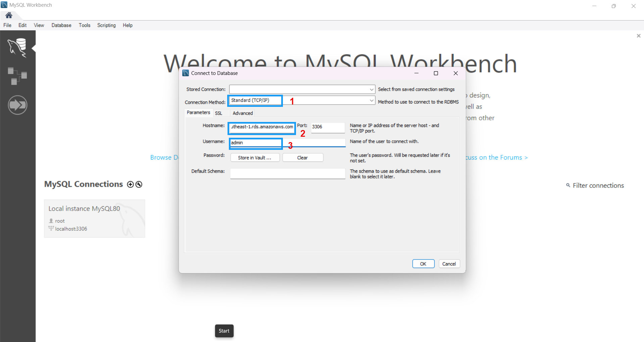Click the Filter connections search icon
Image resolution: width=644 pixels, height=342 pixels.
[x=568, y=185]
